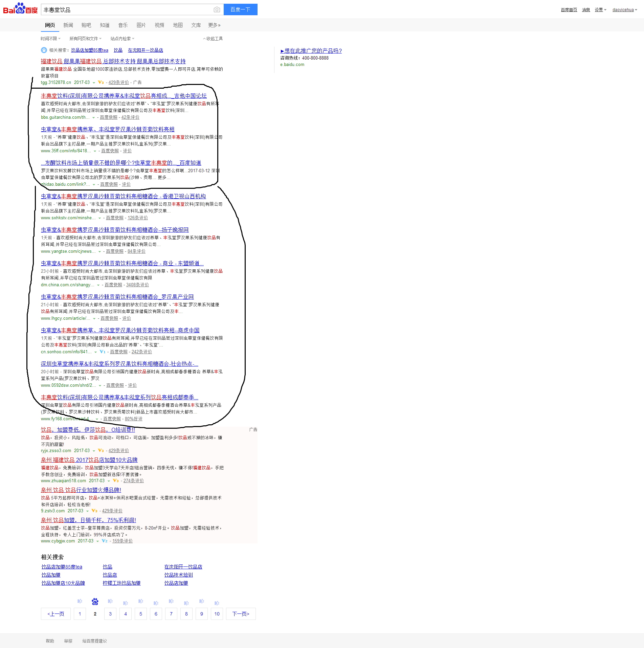
Task: Expand the arrow next to dm.china.com.cn URL
Action: pyautogui.click(x=98, y=285)
